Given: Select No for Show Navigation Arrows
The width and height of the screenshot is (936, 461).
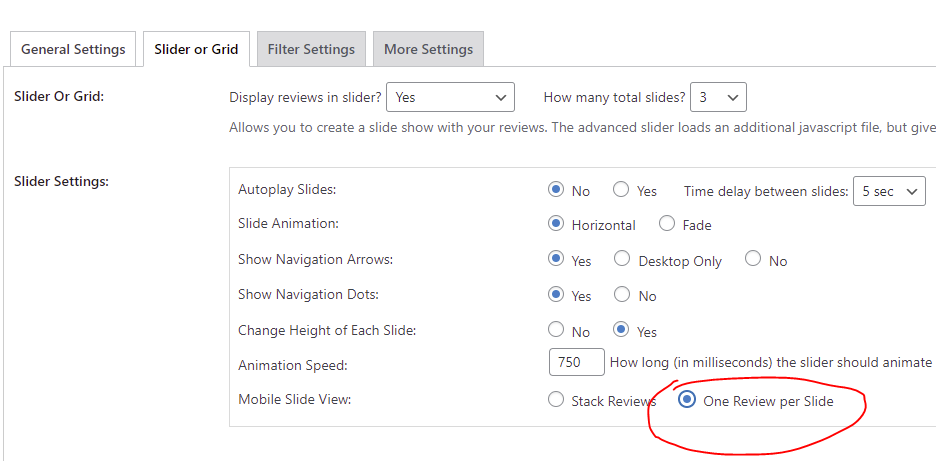Looking at the screenshot, I should point(753,259).
